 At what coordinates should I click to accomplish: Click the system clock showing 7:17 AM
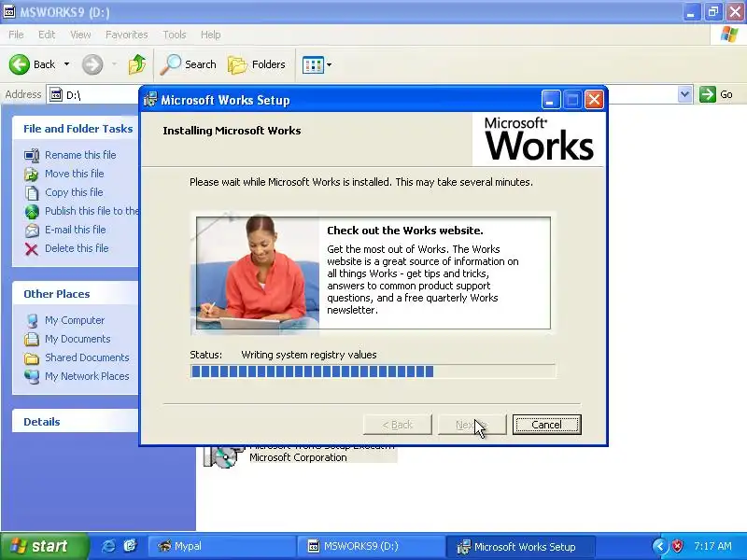(712, 546)
